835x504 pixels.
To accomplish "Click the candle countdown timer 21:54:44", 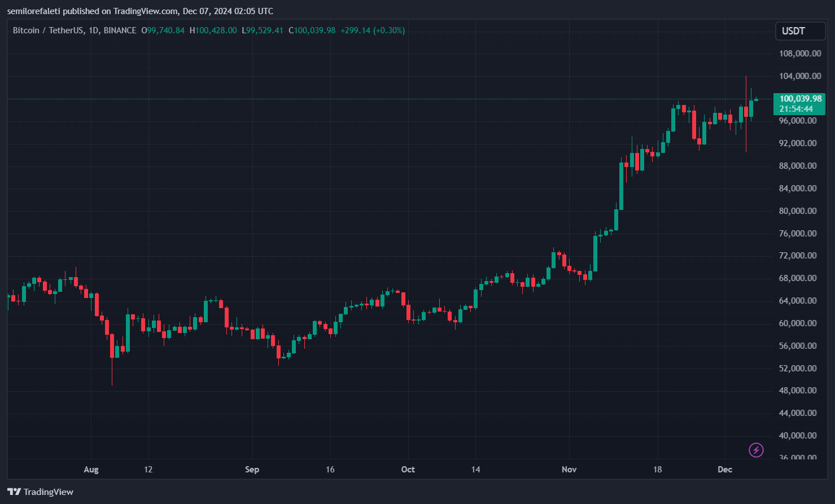I will point(796,109).
